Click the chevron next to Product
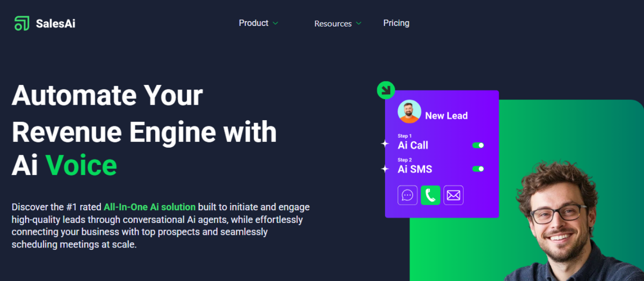The image size is (644, 281). [x=276, y=23]
